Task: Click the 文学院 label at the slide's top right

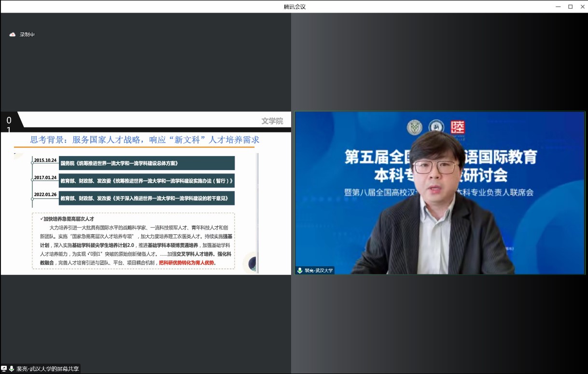Action: pyautogui.click(x=272, y=121)
